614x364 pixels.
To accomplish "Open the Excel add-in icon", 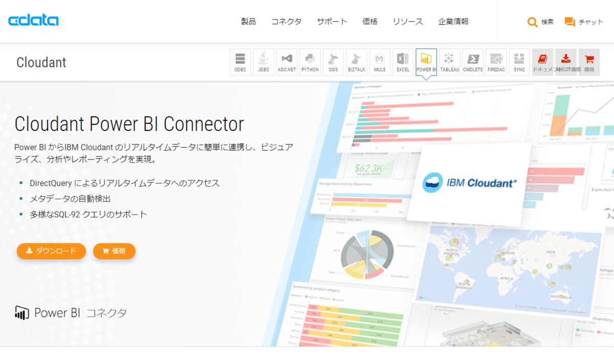I will tap(403, 62).
